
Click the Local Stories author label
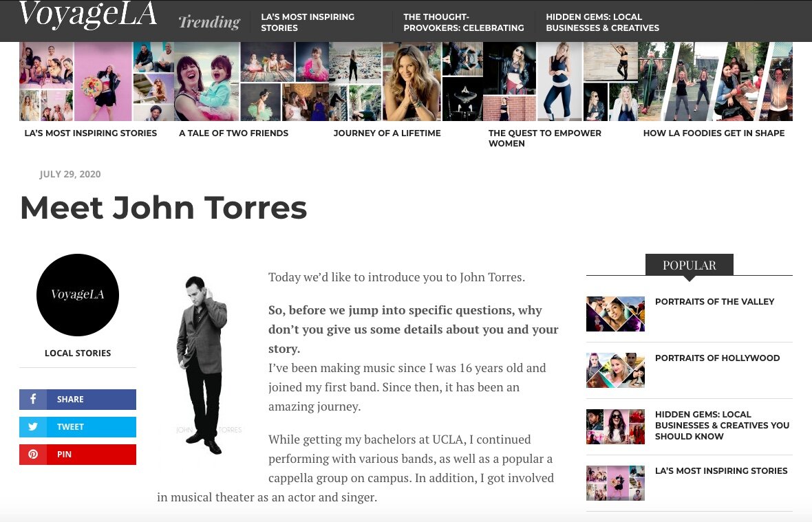pyautogui.click(x=78, y=353)
